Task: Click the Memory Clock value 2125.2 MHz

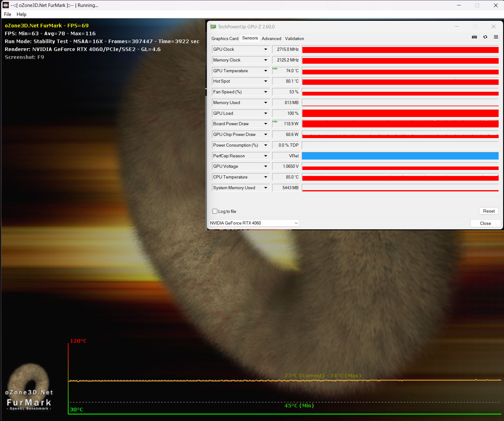Action: tap(286, 60)
